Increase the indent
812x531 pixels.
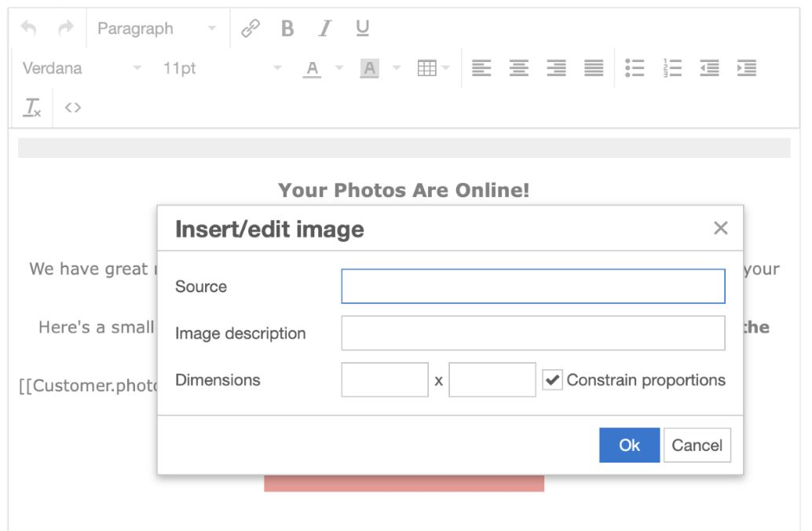tap(747, 68)
